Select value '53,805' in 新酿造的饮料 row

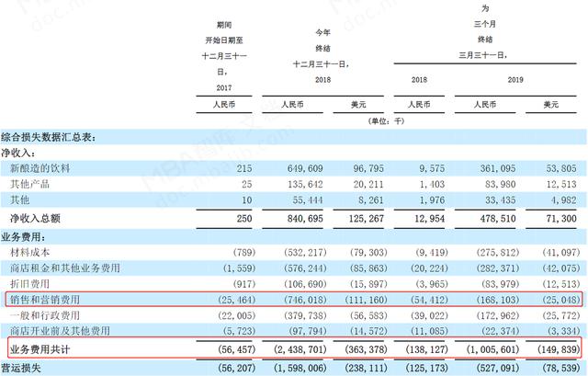click(561, 168)
